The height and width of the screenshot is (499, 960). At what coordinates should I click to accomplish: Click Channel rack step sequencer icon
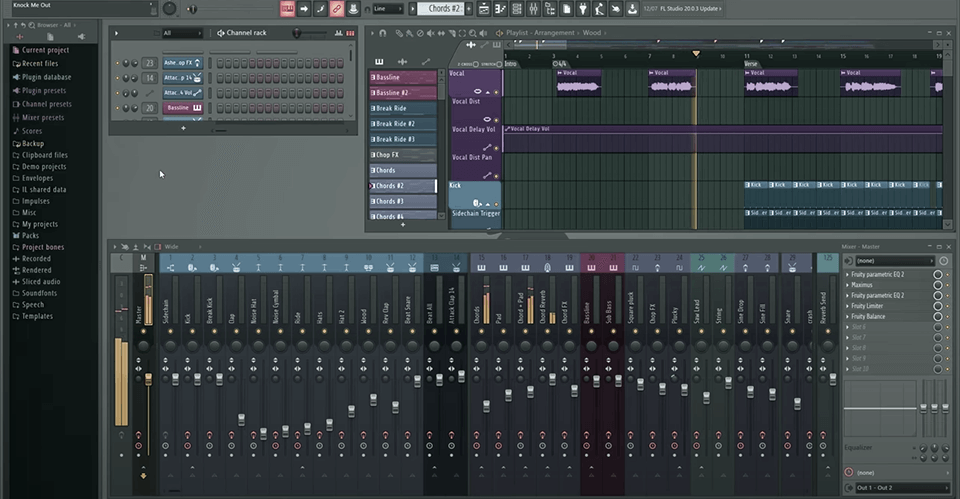(x=350, y=33)
